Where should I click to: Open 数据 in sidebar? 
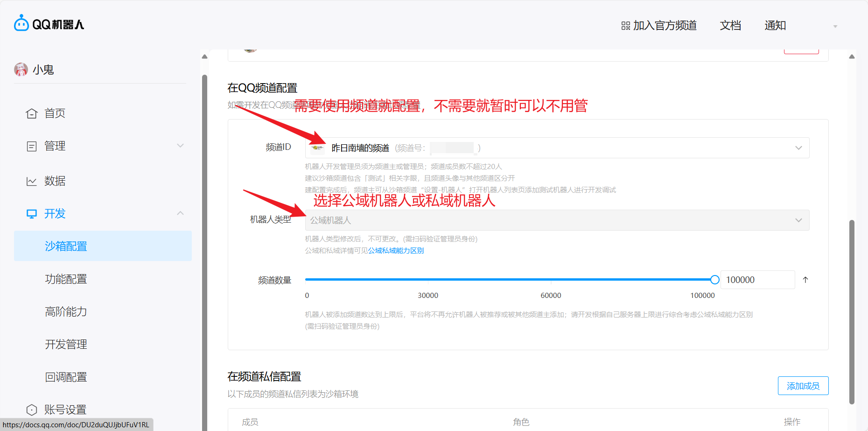pos(55,181)
